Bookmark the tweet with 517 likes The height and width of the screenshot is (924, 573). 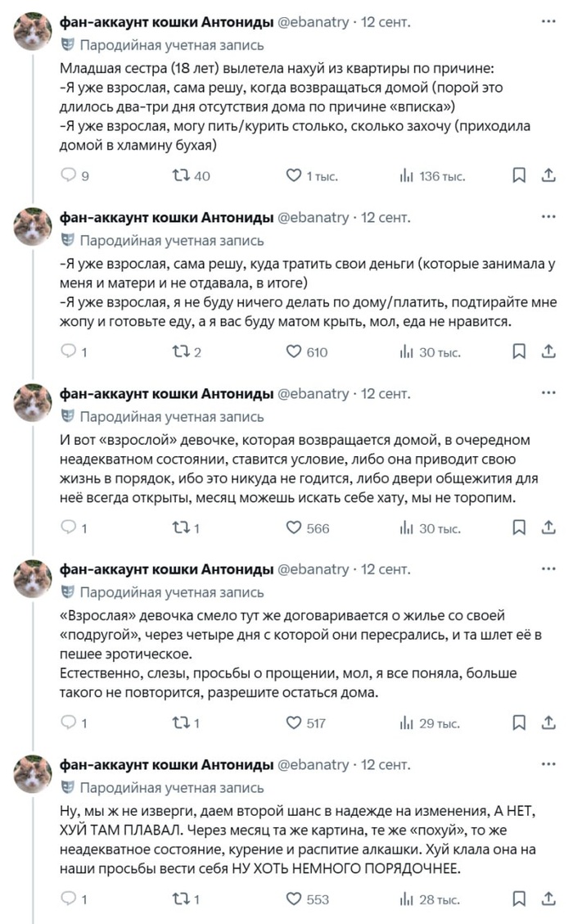(518, 722)
